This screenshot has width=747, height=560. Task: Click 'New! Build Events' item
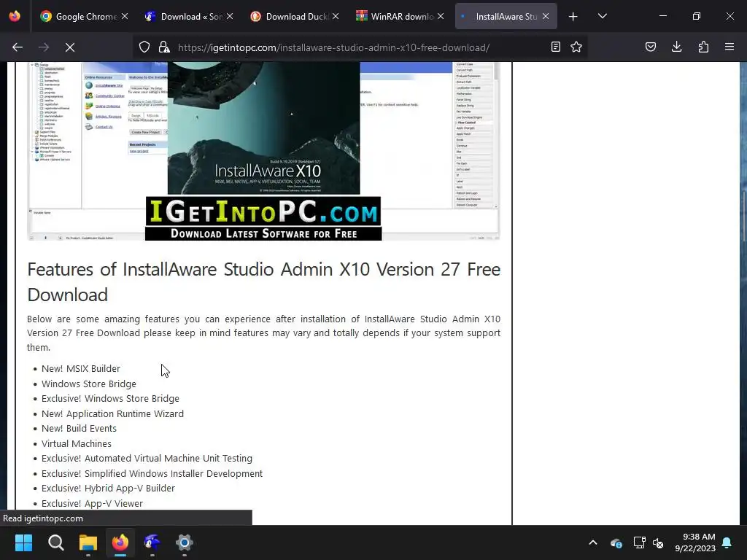79,429
